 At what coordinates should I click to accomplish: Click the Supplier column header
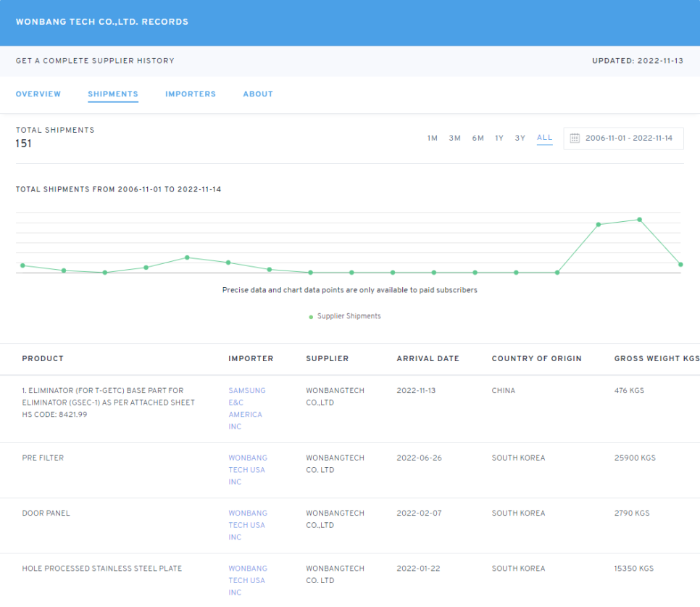click(328, 359)
